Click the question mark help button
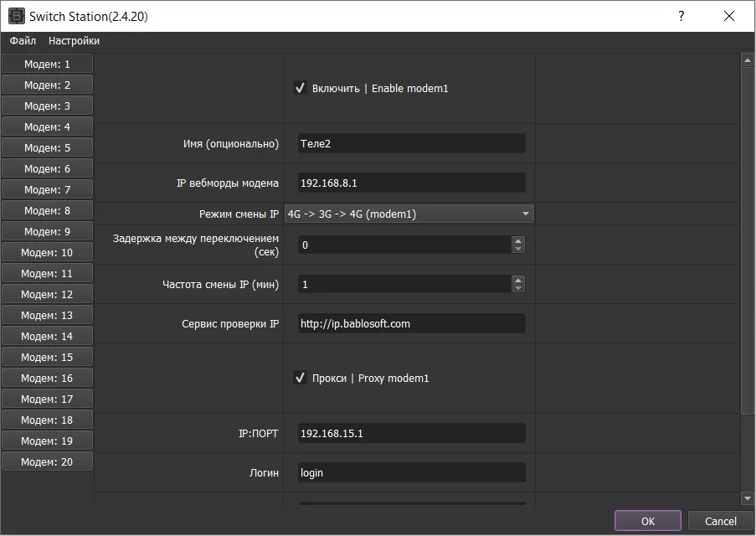This screenshot has width=756, height=536. point(681,16)
